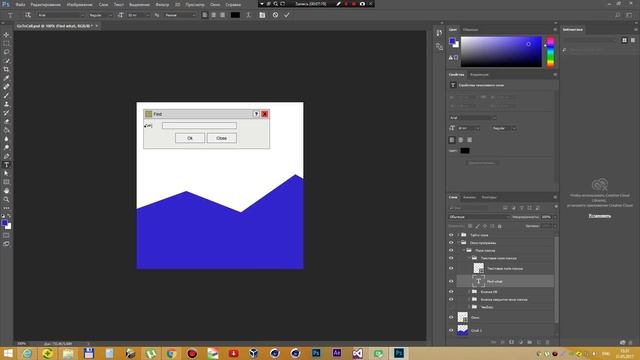Select the Paint Bucket tool
Screen dimensions: 640x360
point(6,130)
